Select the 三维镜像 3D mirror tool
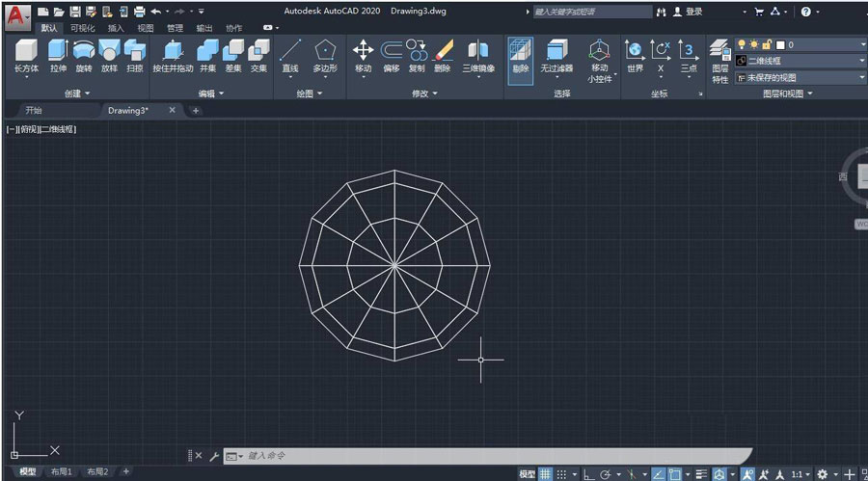868x481 pixels. click(x=478, y=57)
